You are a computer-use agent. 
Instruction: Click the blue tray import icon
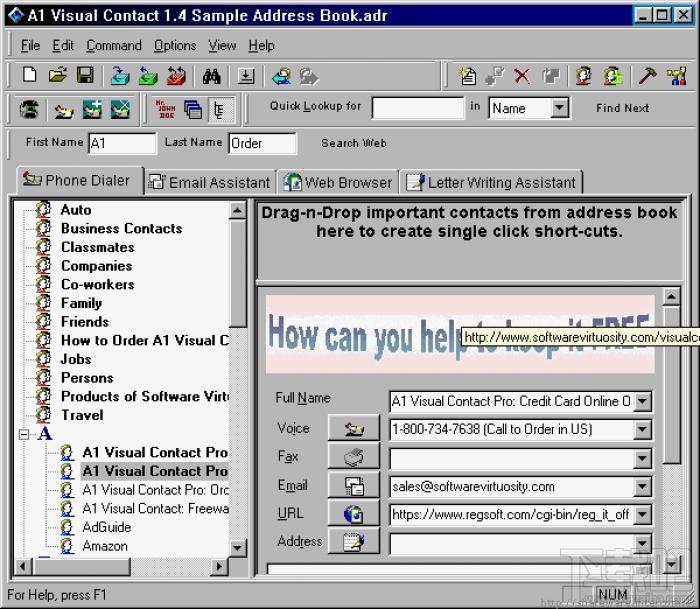(120, 75)
